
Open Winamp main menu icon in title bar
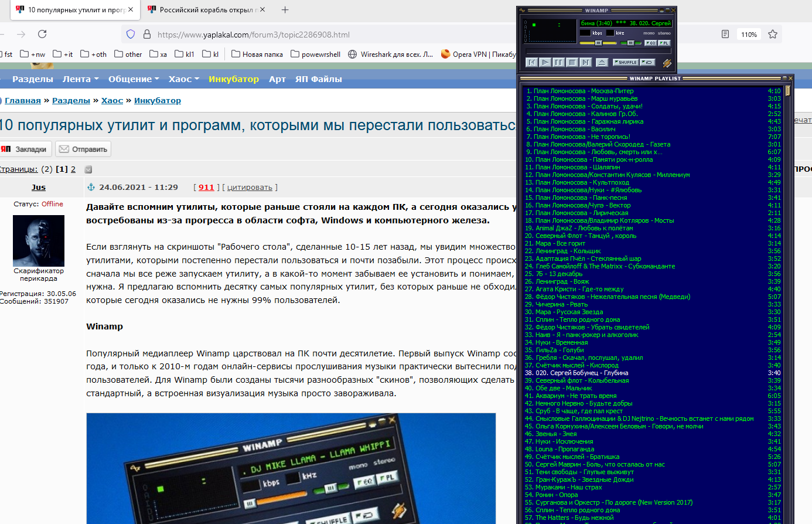coord(522,11)
